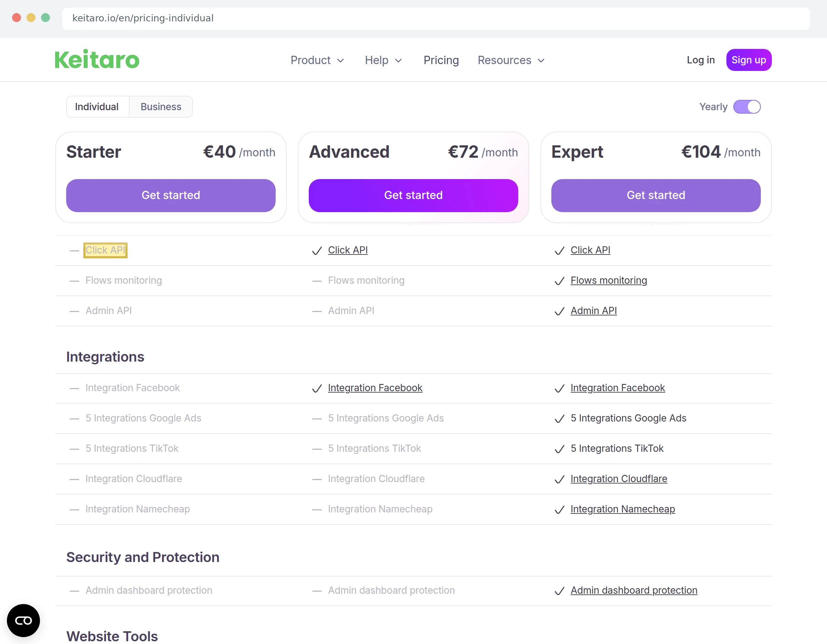Open Integration Cloudflare link in Expert column
The height and width of the screenshot is (644, 827).
(x=619, y=479)
